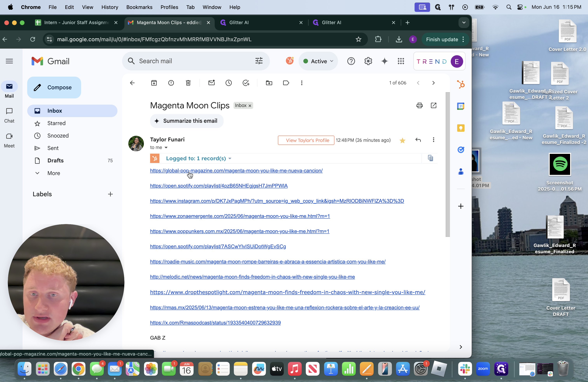Click the Get add-ons plus icon
Viewport: 588px width, 382px height.
461,206
